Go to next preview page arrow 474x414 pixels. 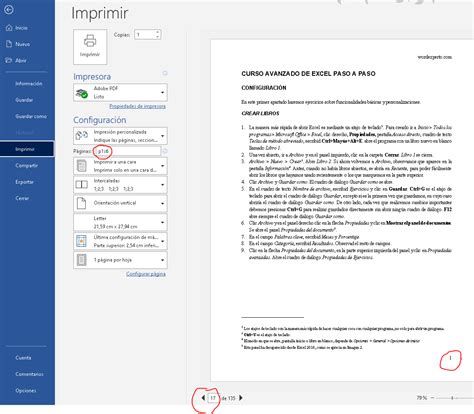click(241, 398)
